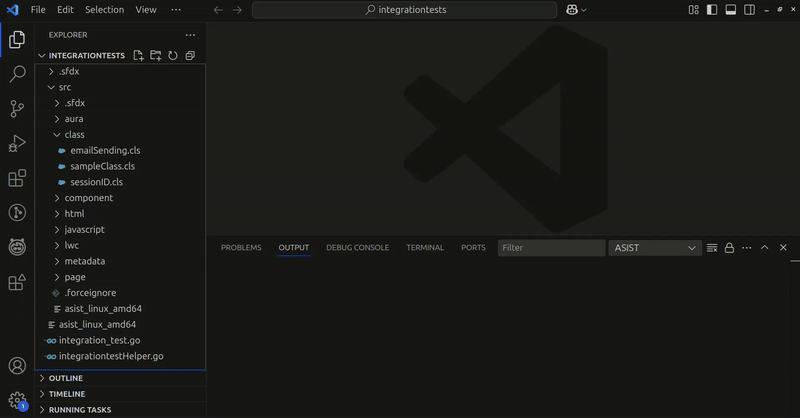Click the New Folder icon in Explorer
Image resolution: width=800 pixels, height=418 pixels.
click(156, 55)
